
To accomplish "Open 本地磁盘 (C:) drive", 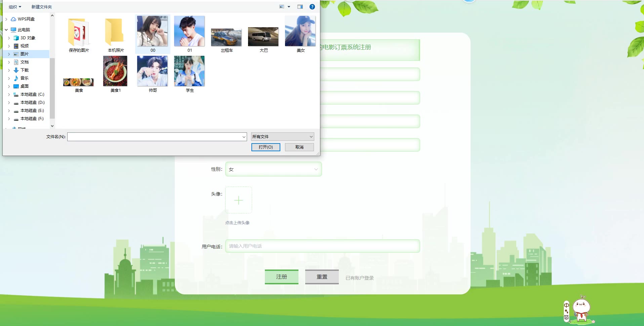I will [x=32, y=94].
